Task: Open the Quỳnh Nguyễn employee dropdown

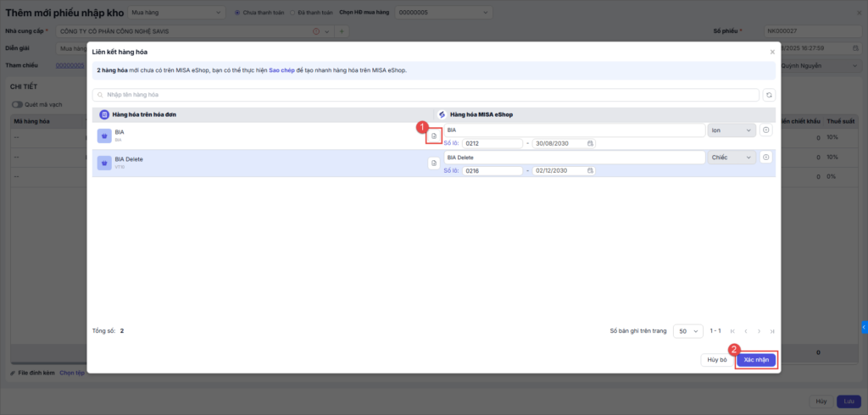Action: pos(821,66)
